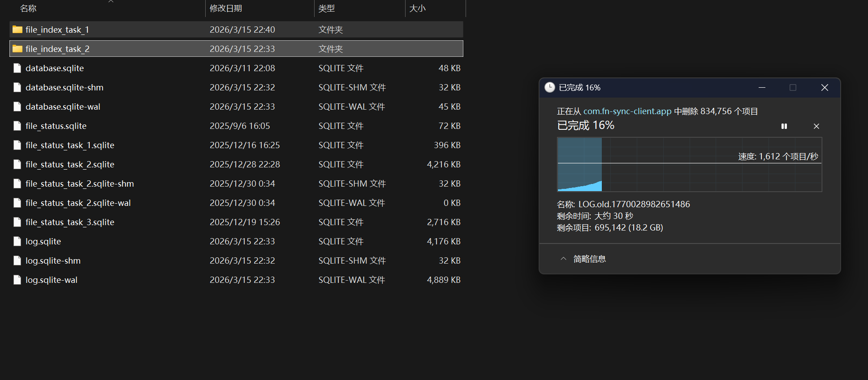Cancel the delete operation with the X
This screenshot has height=380, width=868.
coord(816,126)
